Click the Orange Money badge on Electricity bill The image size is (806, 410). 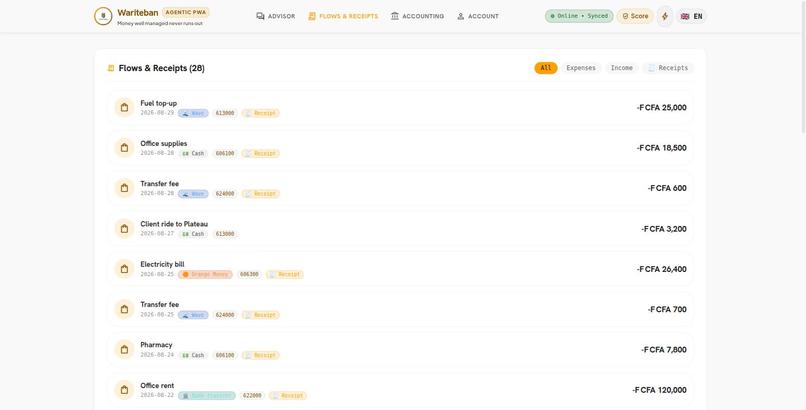pos(205,274)
